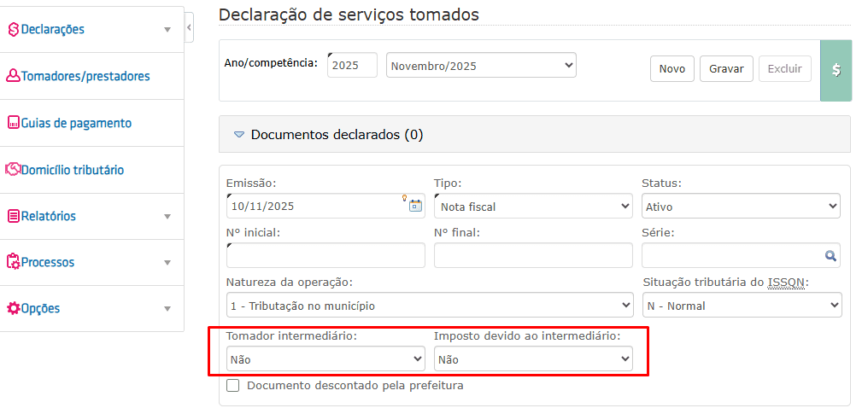Open the Tipo dropdown showing Nota fiscal
This screenshot has width=868, height=408.
533,207
